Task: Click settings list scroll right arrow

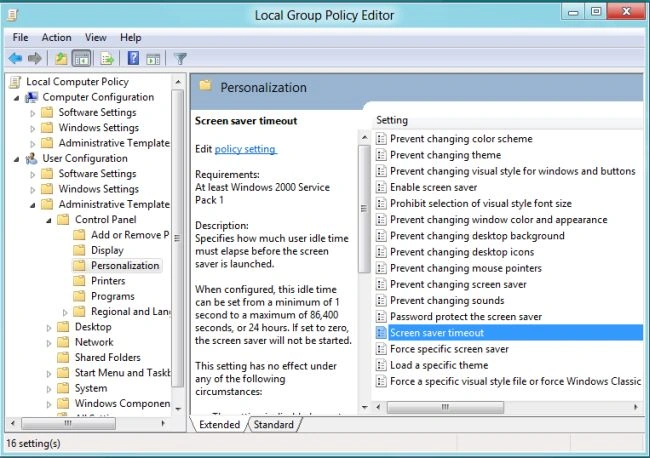Action: [x=636, y=407]
